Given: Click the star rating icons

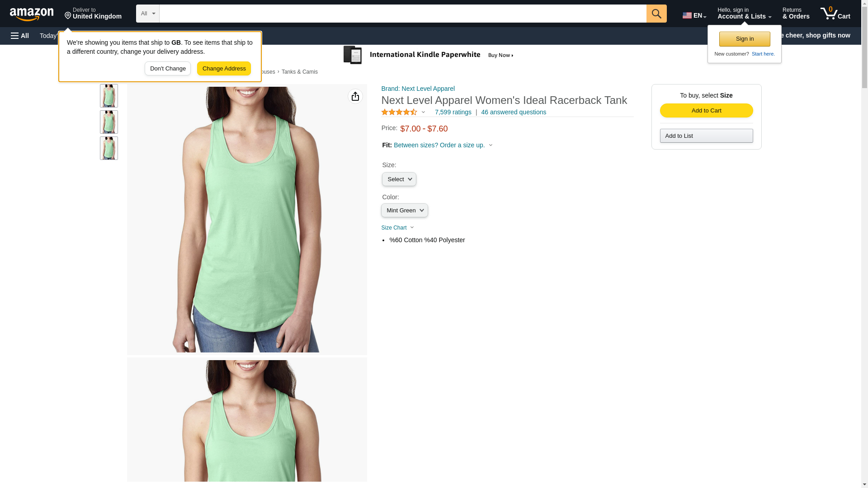Looking at the screenshot, I should point(399,112).
